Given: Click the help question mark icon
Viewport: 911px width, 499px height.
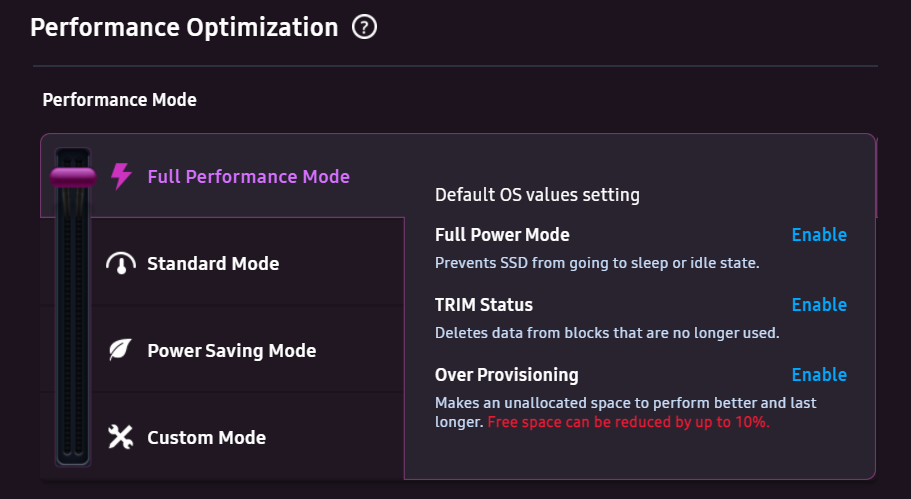Looking at the screenshot, I should (365, 28).
